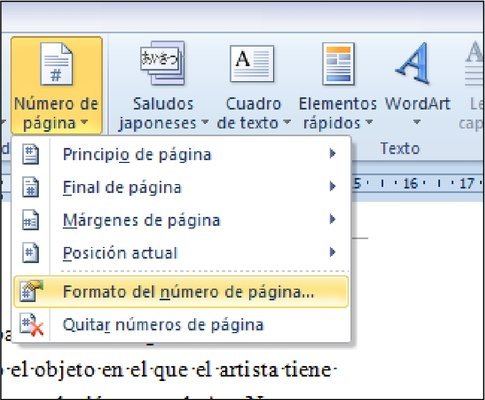Expand the Principio de página submenu arrow

click(x=332, y=154)
